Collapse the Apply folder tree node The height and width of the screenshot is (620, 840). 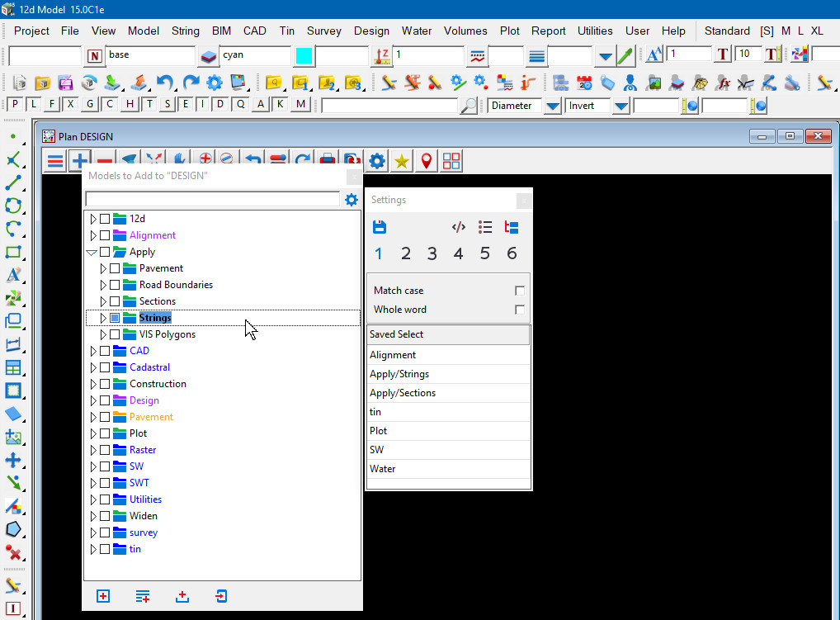point(92,252)
